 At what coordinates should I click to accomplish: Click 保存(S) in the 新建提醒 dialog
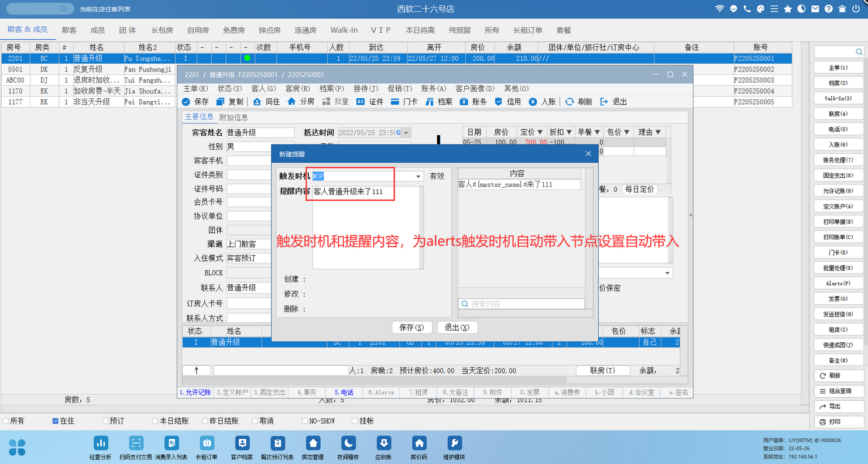coord(412,328)
